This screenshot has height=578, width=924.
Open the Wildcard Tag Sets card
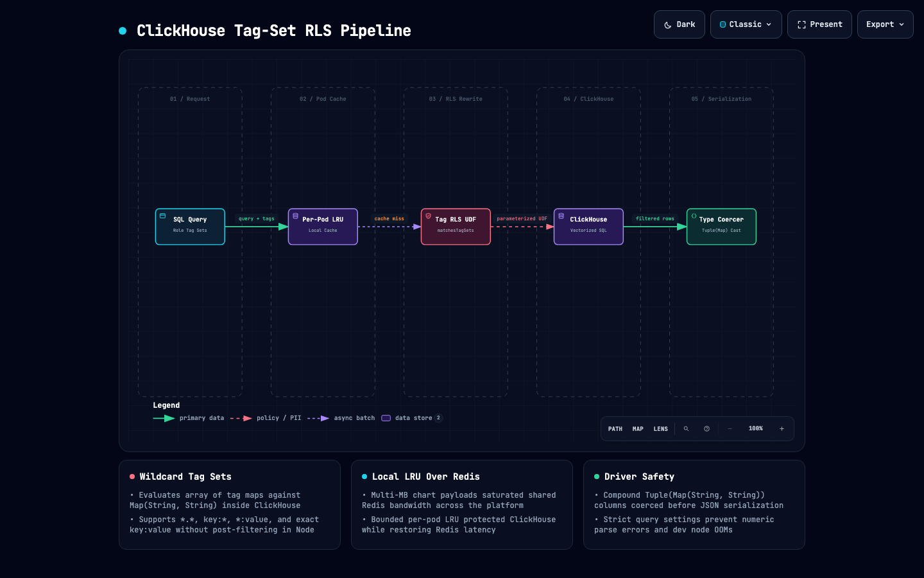tap(230, 505)
